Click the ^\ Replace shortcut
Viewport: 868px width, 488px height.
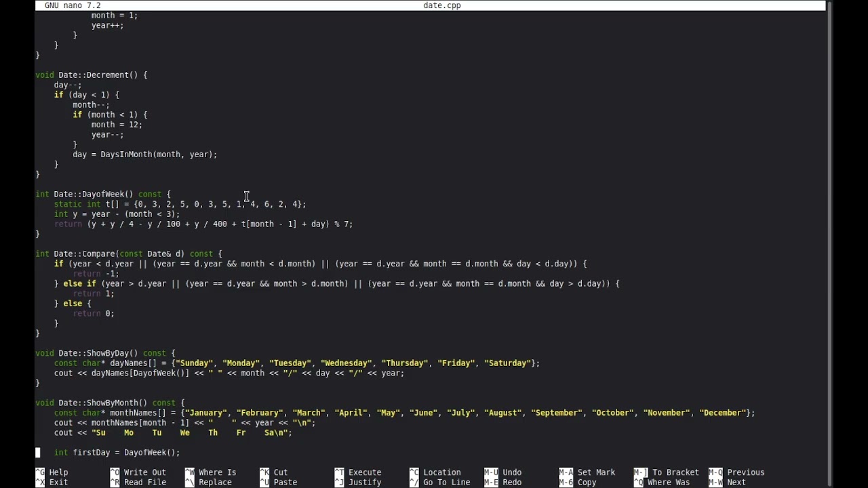(209, 483)
